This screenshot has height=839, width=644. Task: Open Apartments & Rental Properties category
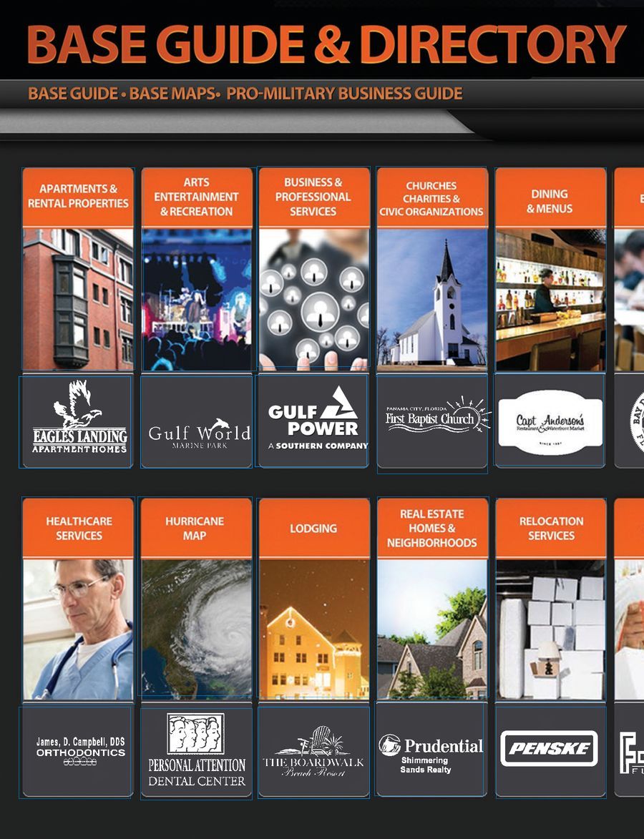78,197
